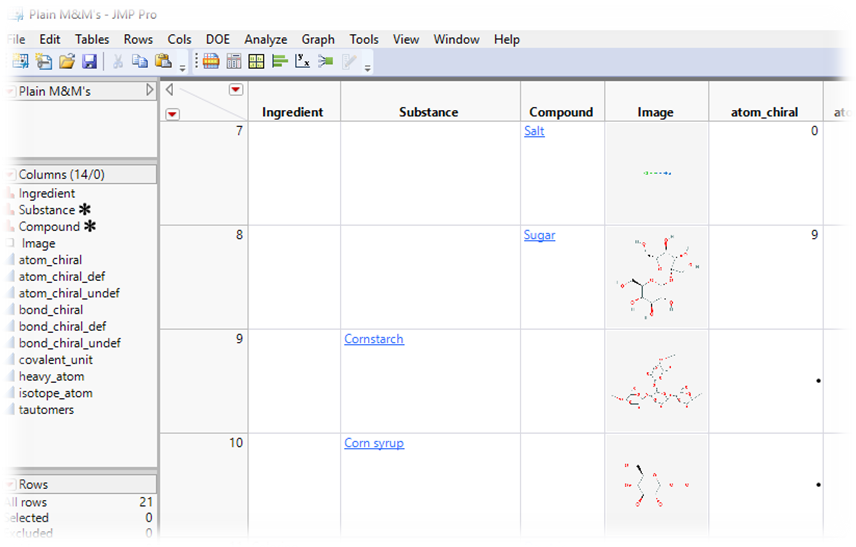Image resolution: width=856 pixels, height=547 pixels.
Task: Click the four-panel grid toolbar icon
Action: click(x=256, y=61)
